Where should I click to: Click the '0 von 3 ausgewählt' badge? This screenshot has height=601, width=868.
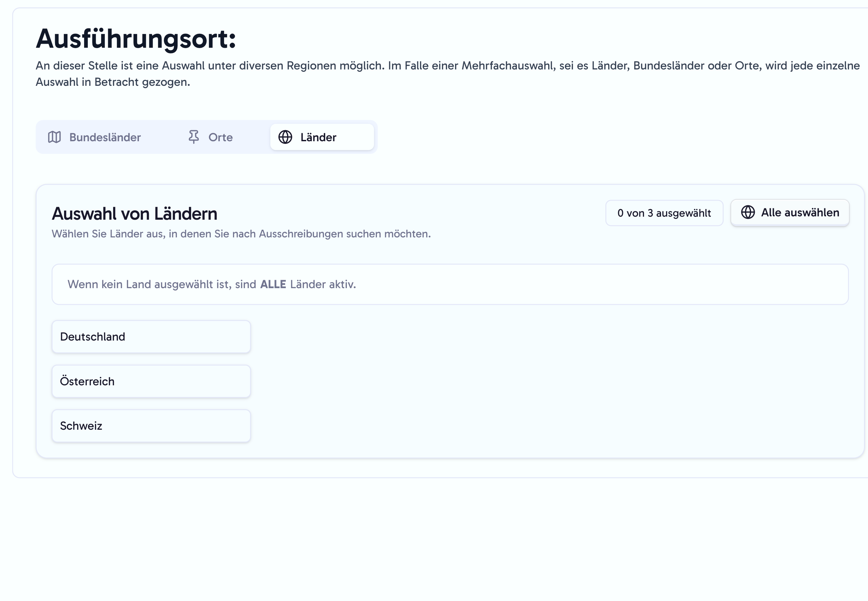664,213
